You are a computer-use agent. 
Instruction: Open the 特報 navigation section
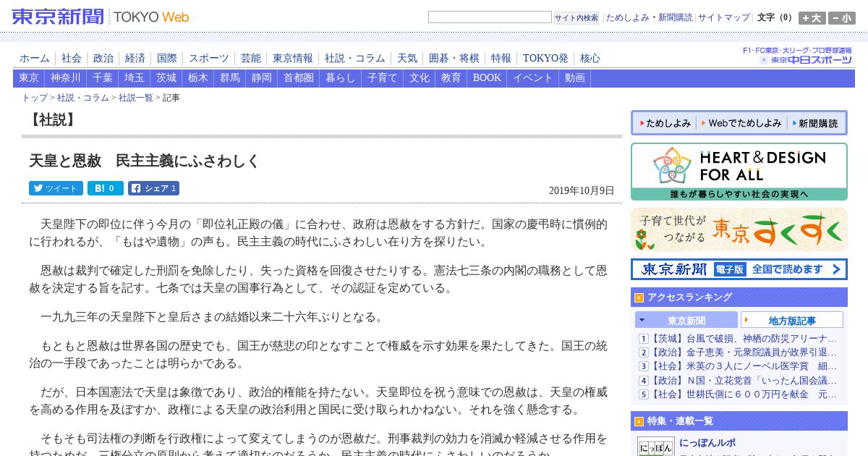point(501,58)
